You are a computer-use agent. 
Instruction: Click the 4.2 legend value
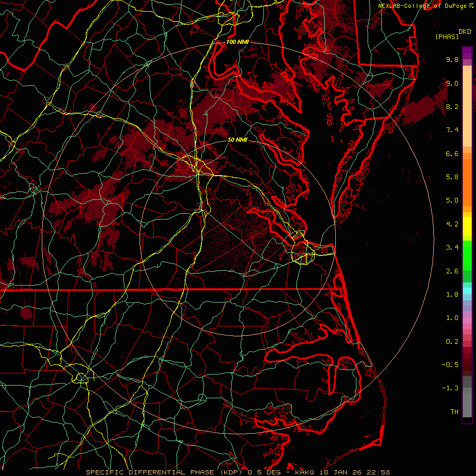point(452,224)
